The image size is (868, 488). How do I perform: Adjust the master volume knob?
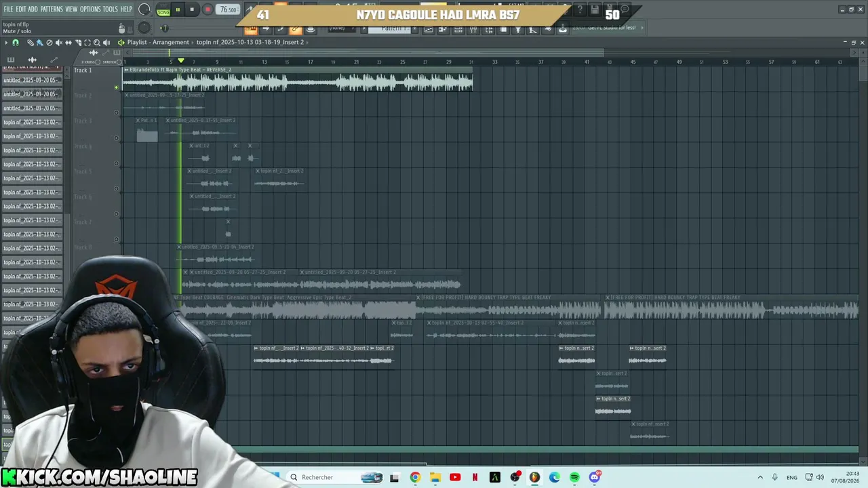tap(144, 10)
